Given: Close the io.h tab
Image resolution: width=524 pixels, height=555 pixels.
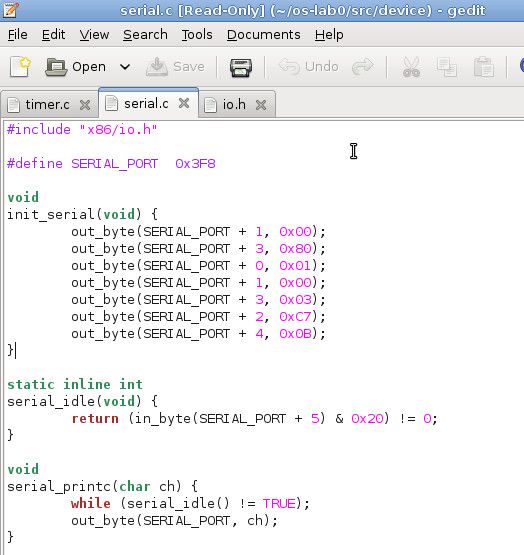Looking at the screenshot, I should tap(261, 105).
